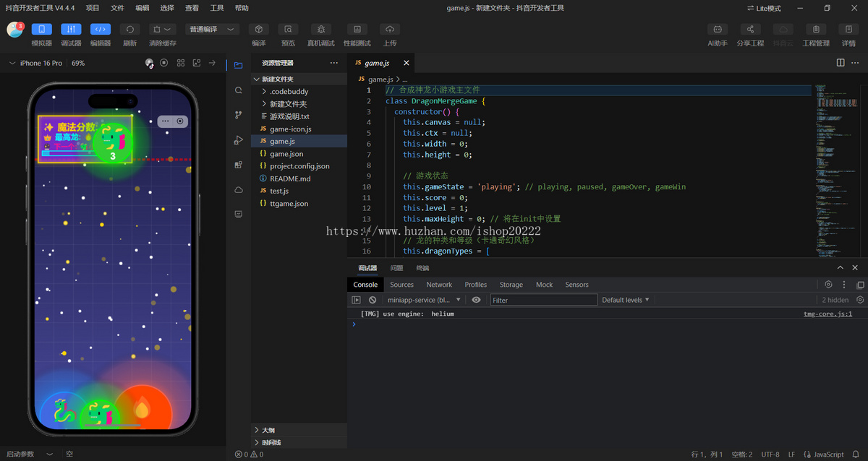Open the iPhone 16 Pro device dropdown
The width and height of the screenshot is (868, 461).
[x=35, y=63]
